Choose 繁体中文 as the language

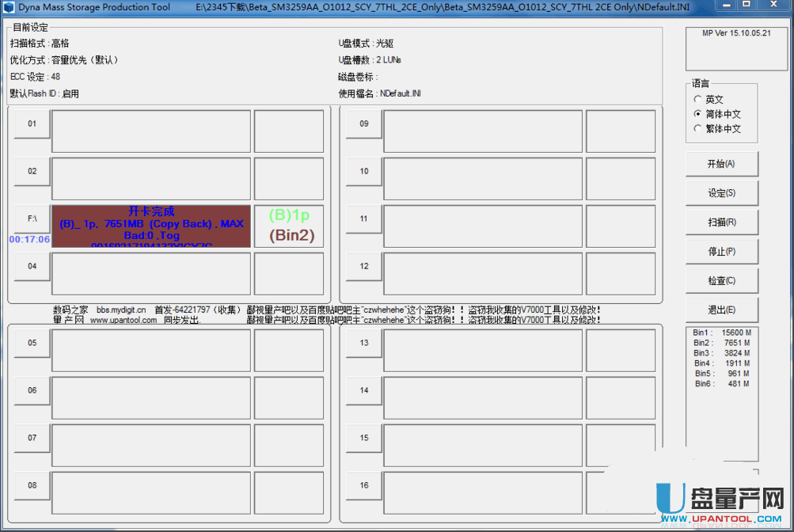click(x=697, y=128)
